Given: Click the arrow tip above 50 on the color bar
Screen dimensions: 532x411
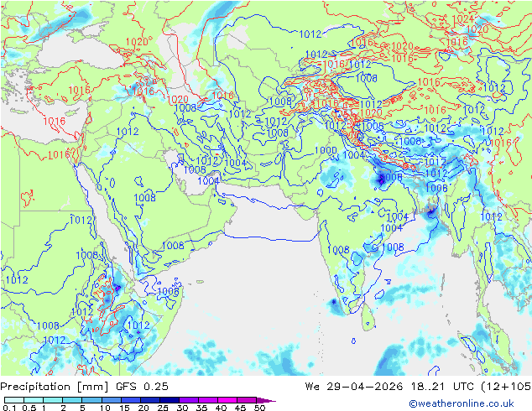Looking at the screenshot, I should pyautogui.click(x=266, y=400).
